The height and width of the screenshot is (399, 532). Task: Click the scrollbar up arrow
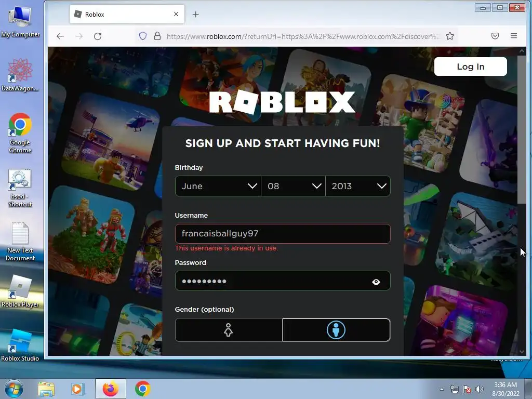coord(522,51)
